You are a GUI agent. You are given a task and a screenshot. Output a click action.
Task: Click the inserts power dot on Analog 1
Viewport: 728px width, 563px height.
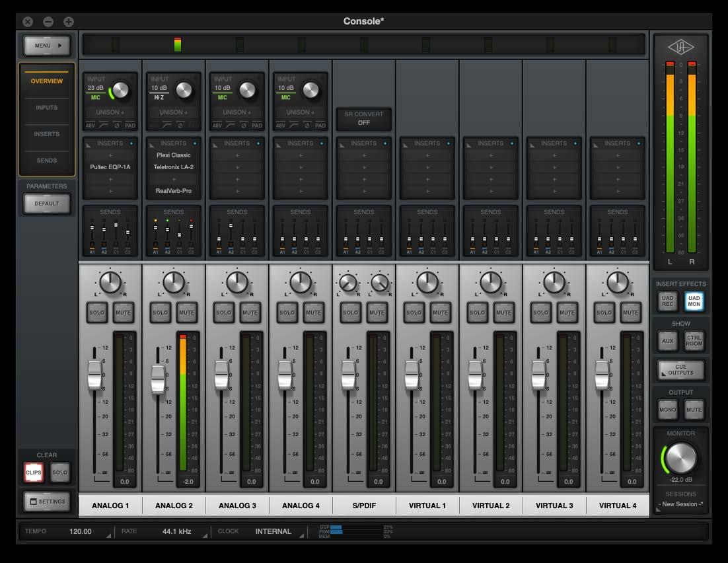tap(131, 143)
